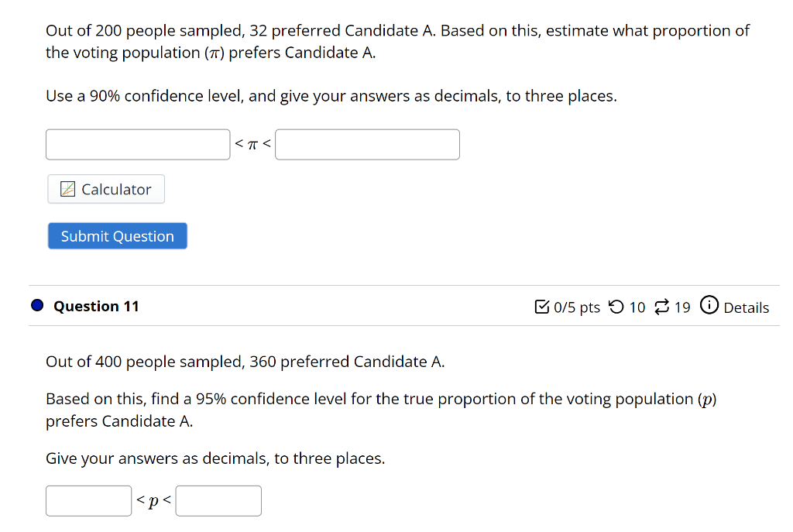Open the Calculator panel
This screenshot has width=793, height=532.
(x=105, y=188)
